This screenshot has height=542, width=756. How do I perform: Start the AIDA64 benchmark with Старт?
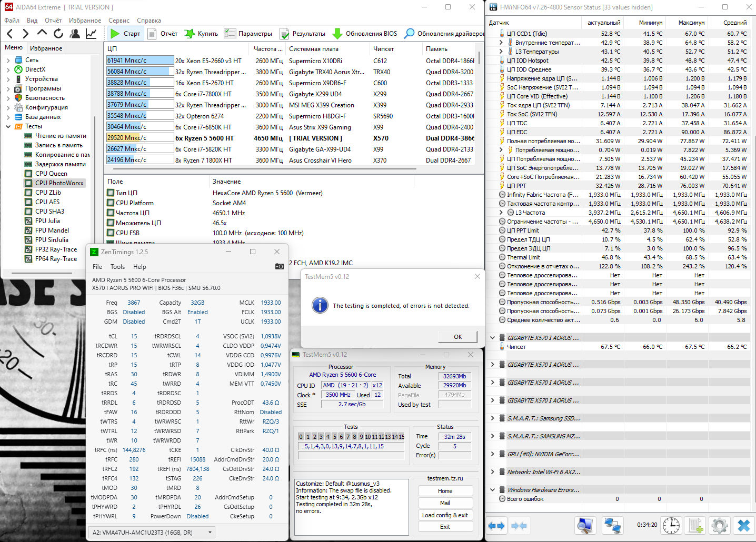pos(125,34)
